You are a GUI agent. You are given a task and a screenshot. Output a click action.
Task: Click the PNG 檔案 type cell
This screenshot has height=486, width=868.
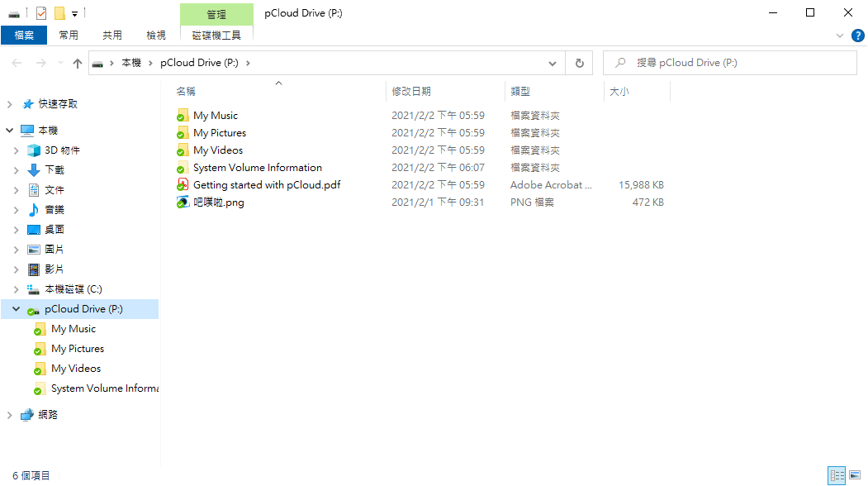pos(532,202)
